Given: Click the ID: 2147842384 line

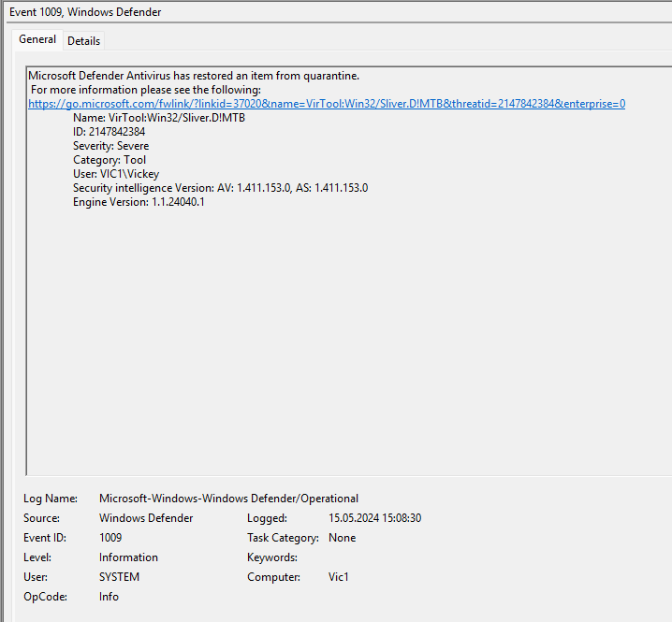Looking at the screenshot, I should click(x=109, y=132).
